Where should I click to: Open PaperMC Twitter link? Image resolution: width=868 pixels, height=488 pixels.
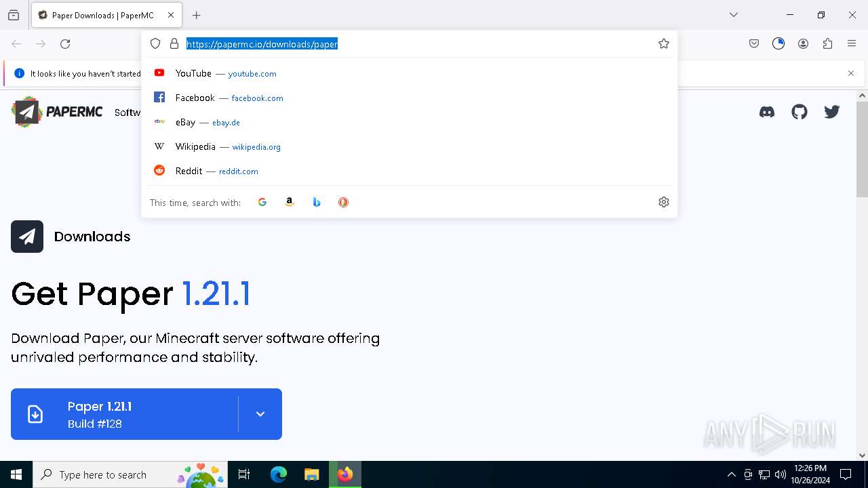[x=832, y=112]
